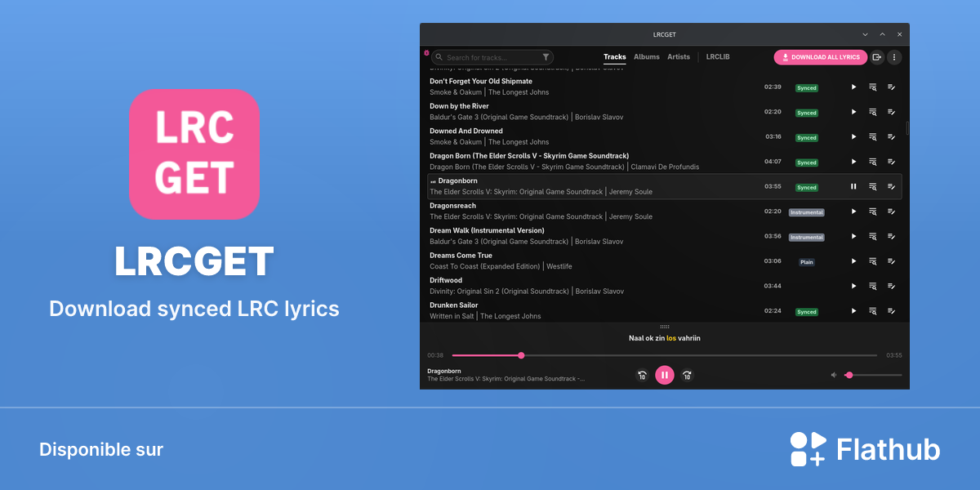Select the 'Driftwood' track title

click(x=447, y=280)
